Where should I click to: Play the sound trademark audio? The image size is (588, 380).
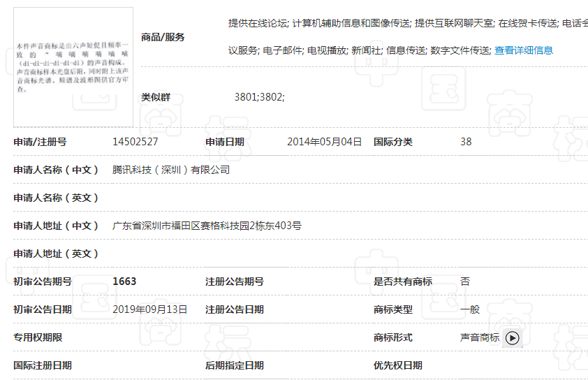click(x=513, y=338)
